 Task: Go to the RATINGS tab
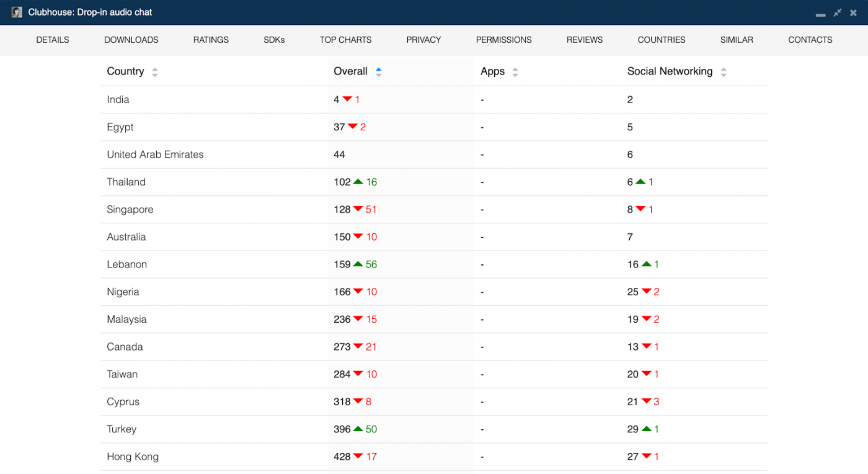(x=211, y=40)
